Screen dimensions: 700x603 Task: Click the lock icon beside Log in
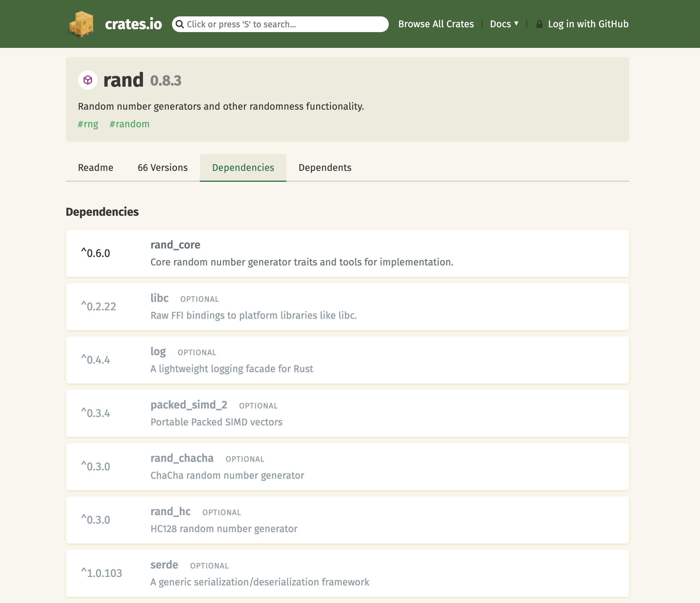pos(539,24)
